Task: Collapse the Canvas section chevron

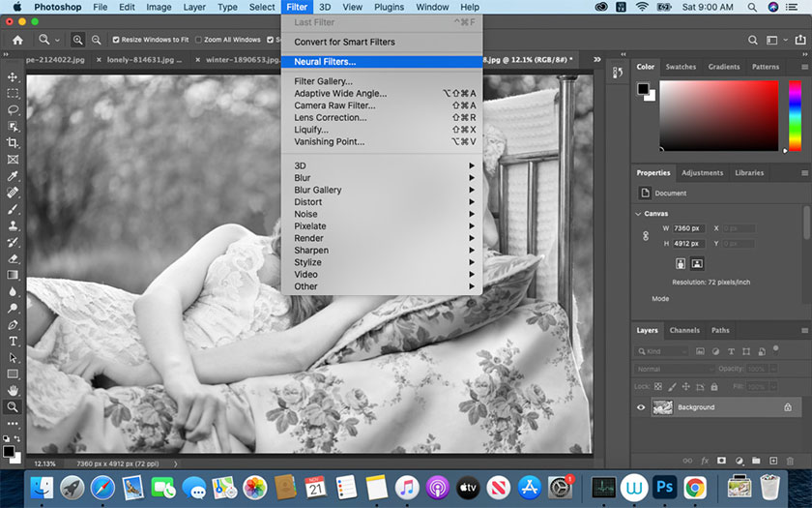Action: coord(637,214)
